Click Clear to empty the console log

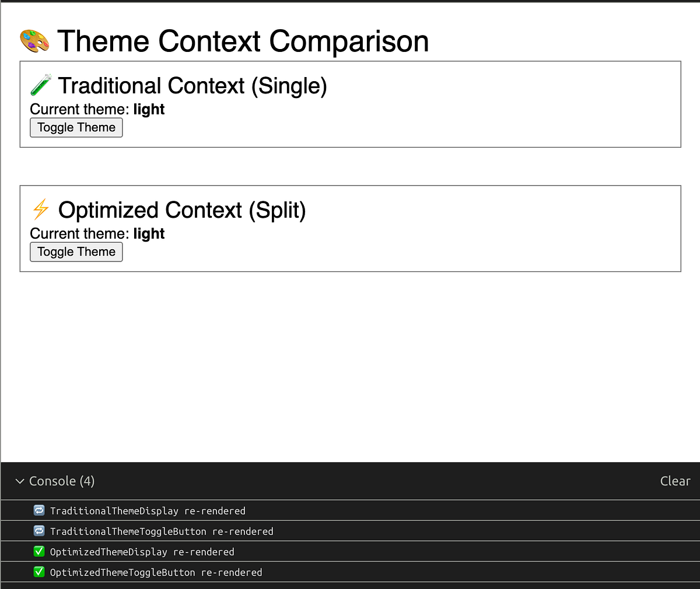[x=675, y=481]
